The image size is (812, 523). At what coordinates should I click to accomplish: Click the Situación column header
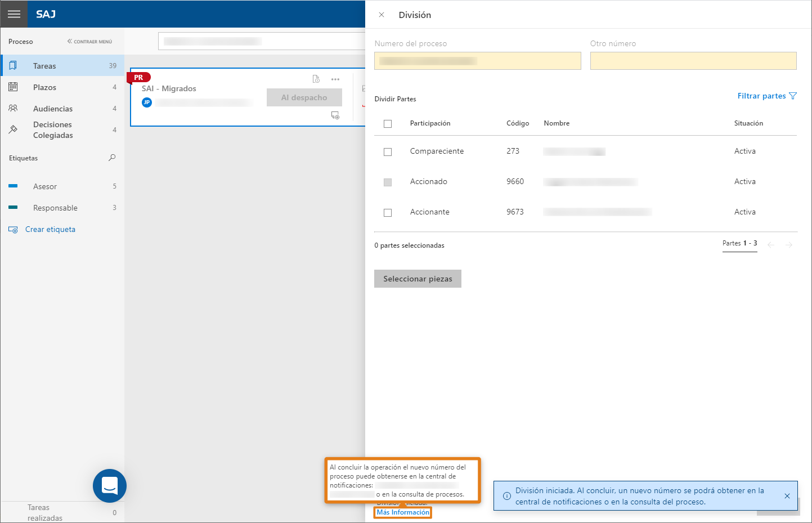pyautogui.click(x=748, y=123)
